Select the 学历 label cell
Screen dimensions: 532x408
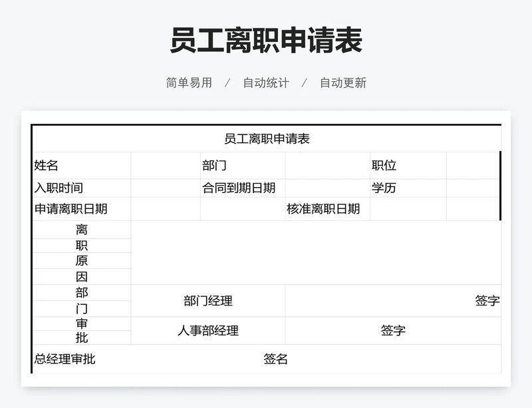[x=408, y=188]
